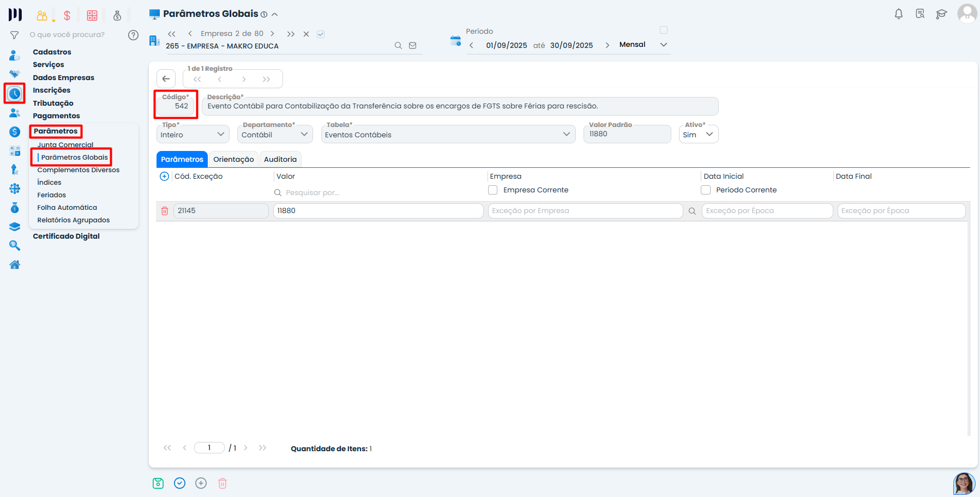Click the notification bell icon
This screenshot has width=980, height=497.
click(x=899, y=14)
